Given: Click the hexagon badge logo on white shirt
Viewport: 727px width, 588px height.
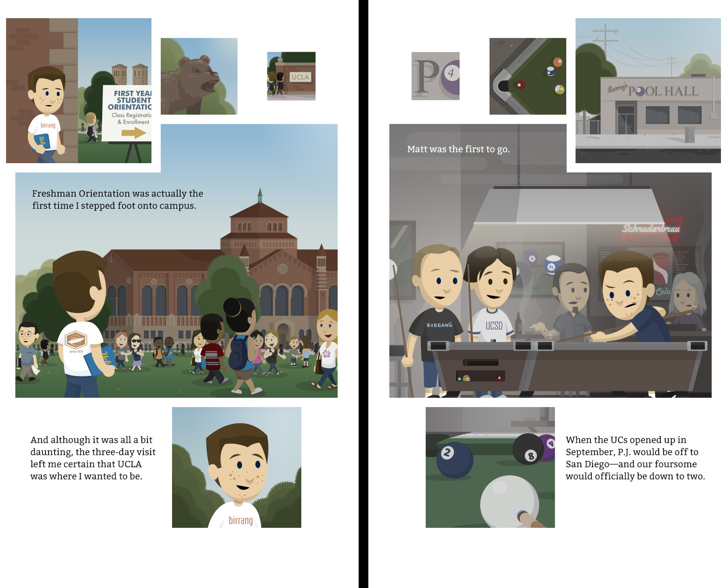Looking at the screenshot, I should pyautogui.click(x=76, y=340).
